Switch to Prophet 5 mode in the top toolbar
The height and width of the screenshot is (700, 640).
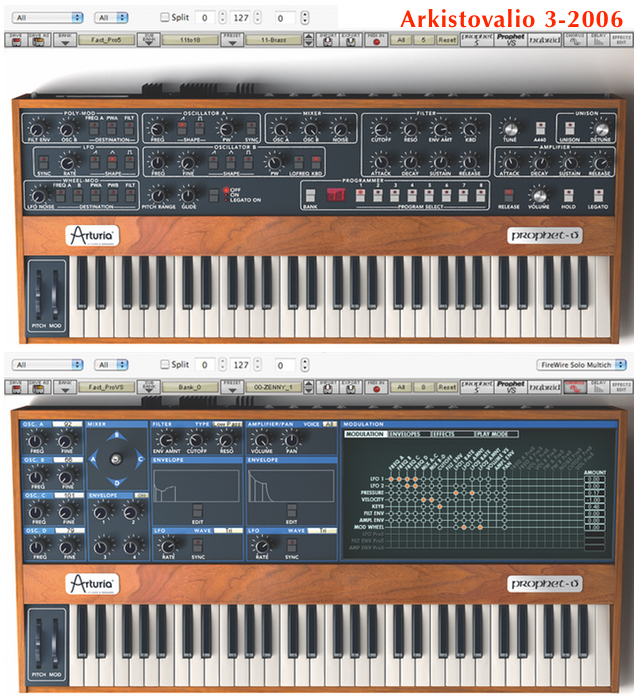coord(477,40)
